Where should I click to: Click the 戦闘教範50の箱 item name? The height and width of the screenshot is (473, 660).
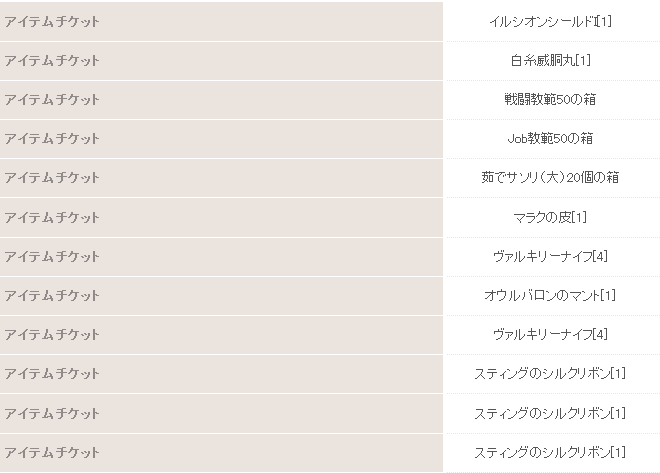pos(550,99)
